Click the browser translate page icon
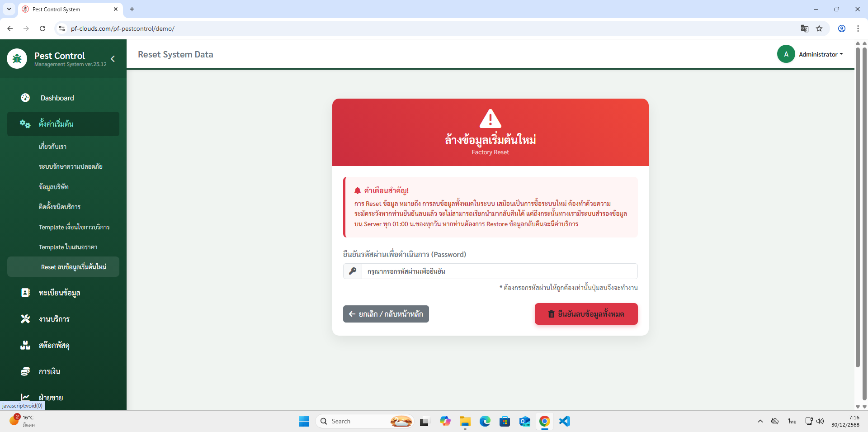 pyautogui.click(x=804, y=28)
